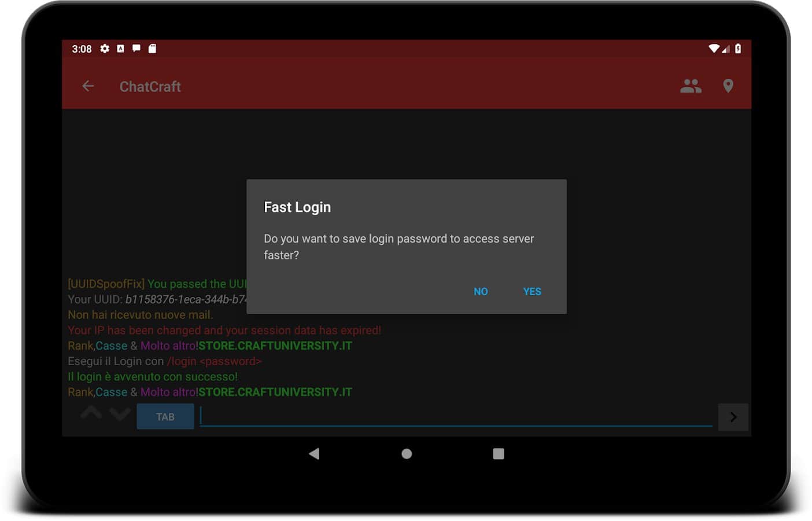
Task: Tap the ChatCraft title in toolbar
Action: tap(150, 87)
